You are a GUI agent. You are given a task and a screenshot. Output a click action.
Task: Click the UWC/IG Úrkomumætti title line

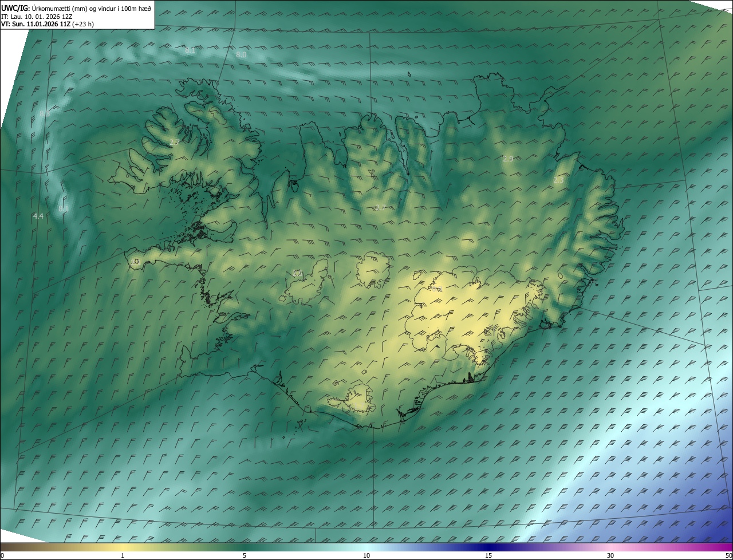76,7
